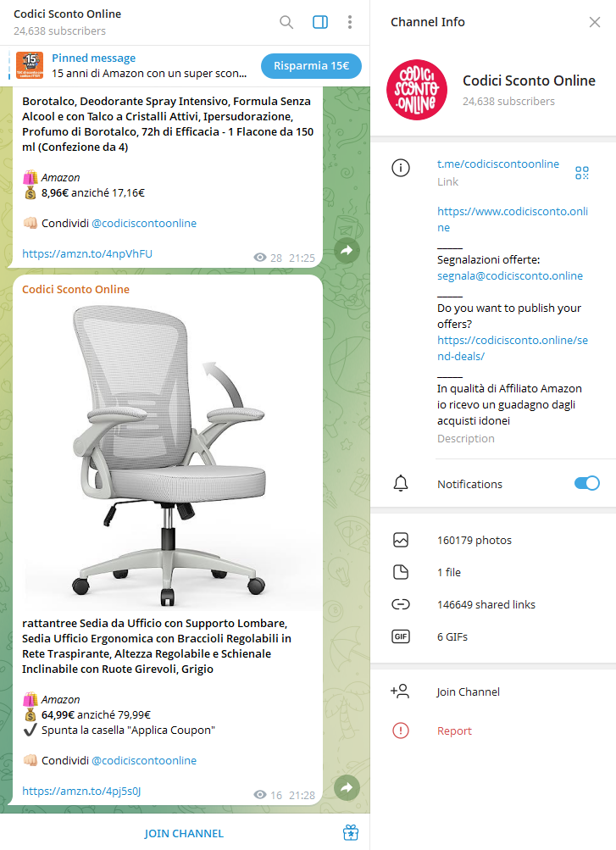Open the 160179 photos media list
Image resolution: width=616 pixels, height=850 pixels.
(493, 540)
